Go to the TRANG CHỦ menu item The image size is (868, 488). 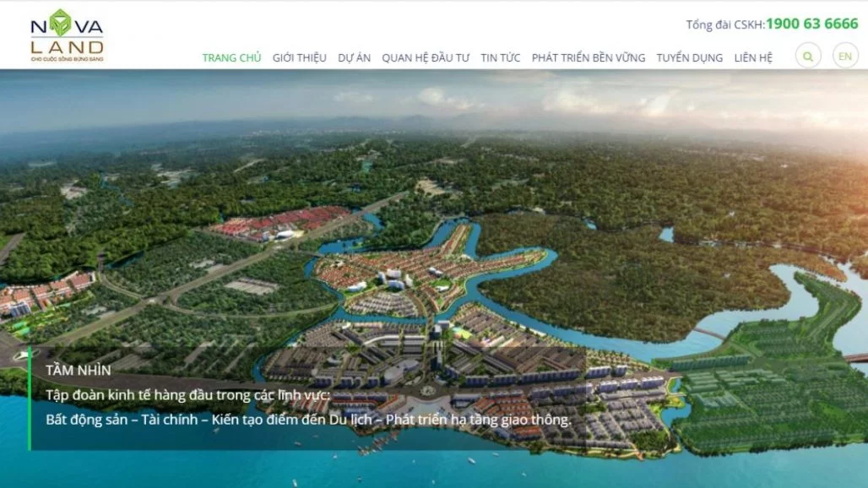pyautogui.click(x=231, y=57)
